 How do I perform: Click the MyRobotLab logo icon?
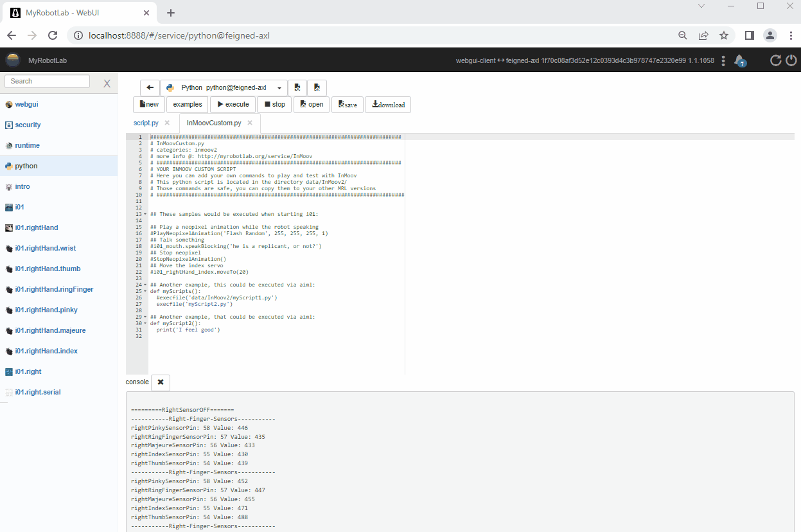pos(13,60)
